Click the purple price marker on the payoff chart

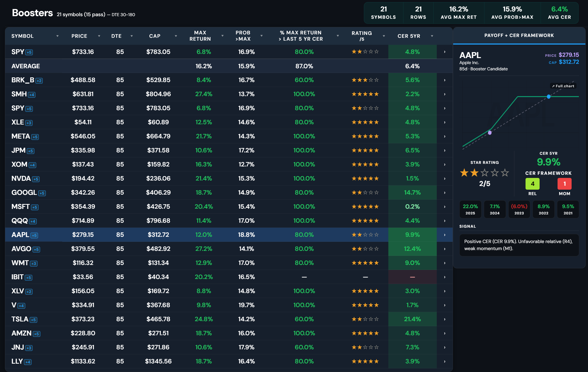pyautogui.click(x=490, y=133)
